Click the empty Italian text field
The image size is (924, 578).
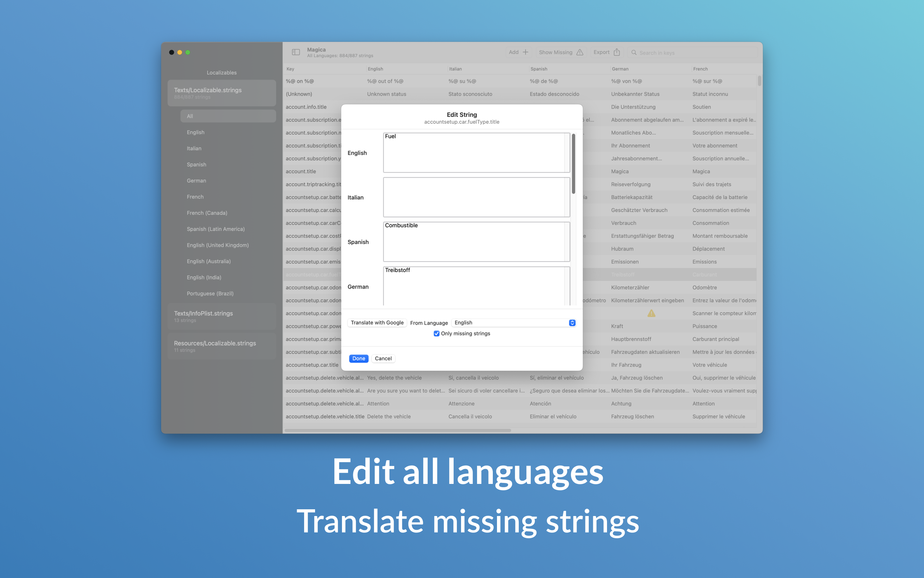point(476,197)
